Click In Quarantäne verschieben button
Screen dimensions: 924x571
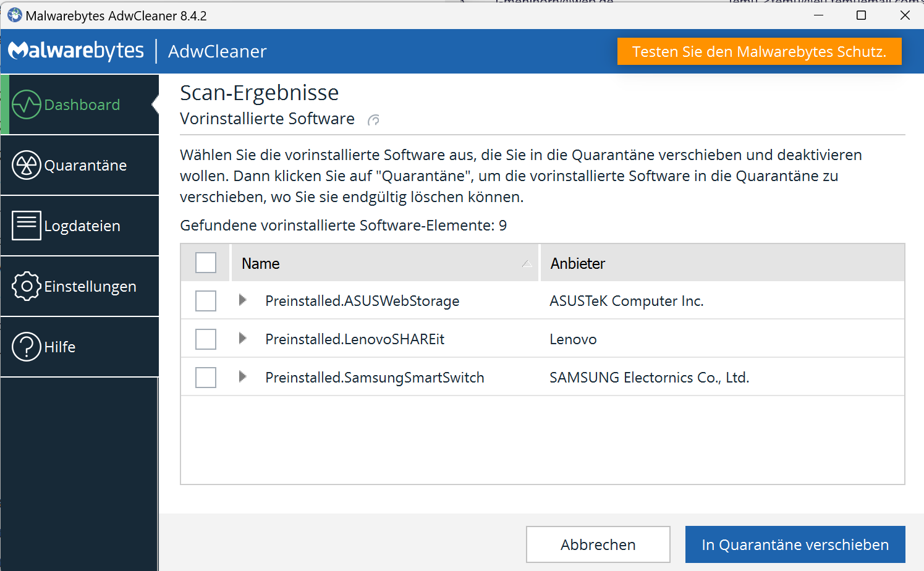click(x=795, y=544)
